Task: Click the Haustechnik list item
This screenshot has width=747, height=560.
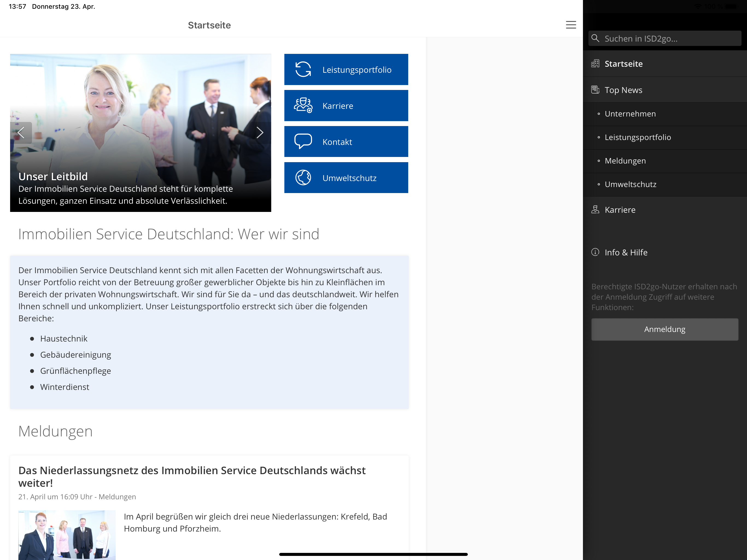Action: click(64, 339)
